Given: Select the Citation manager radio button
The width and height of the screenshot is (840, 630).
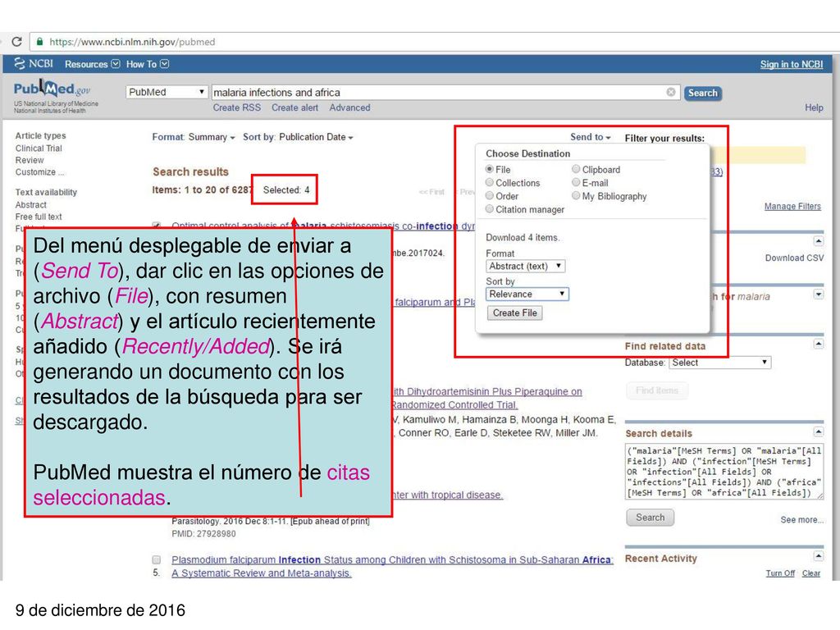Looking at the screenshot, I should 489,209.
